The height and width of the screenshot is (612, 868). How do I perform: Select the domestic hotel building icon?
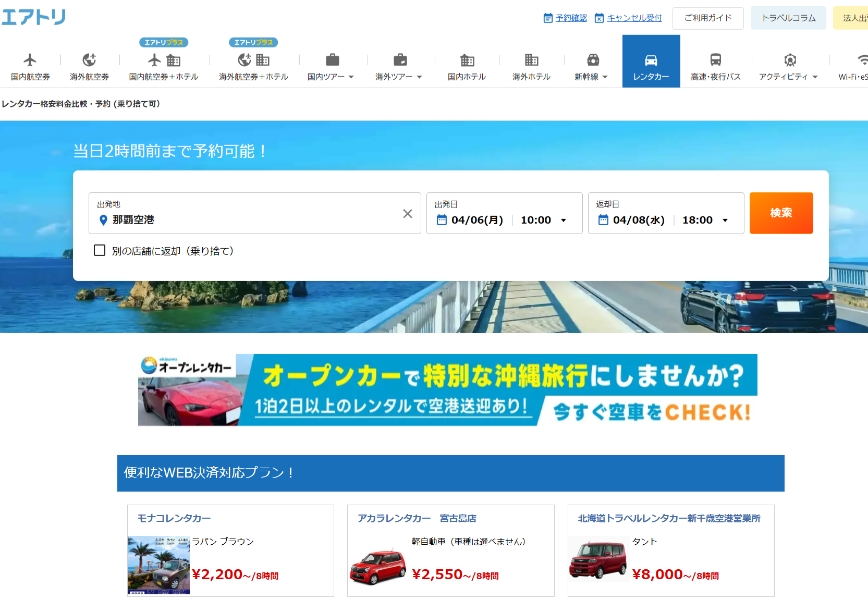(467, 60)
